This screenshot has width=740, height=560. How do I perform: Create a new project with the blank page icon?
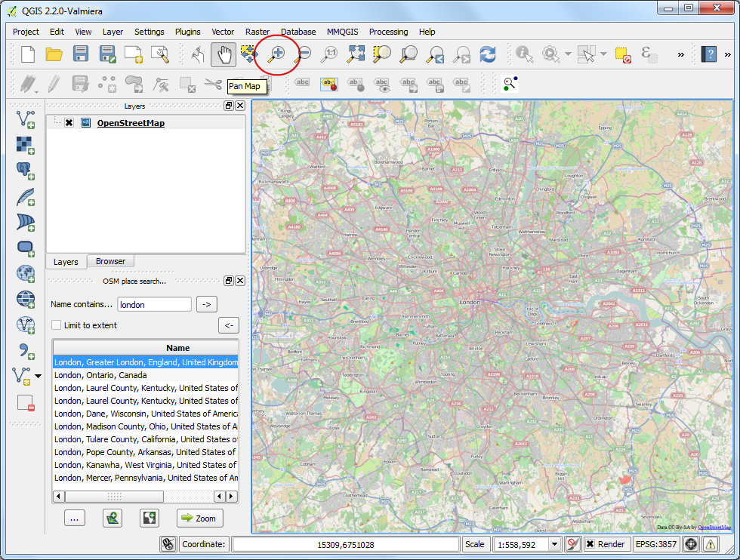28,54
